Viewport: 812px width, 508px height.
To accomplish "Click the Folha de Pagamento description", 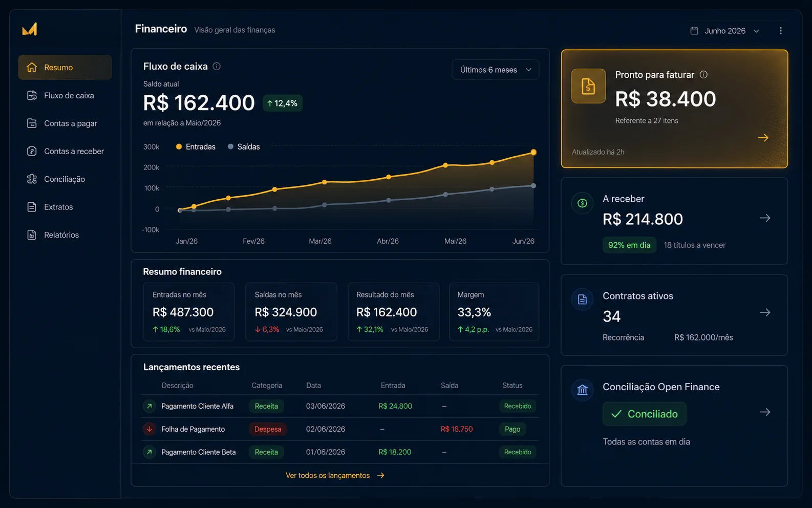I will (193, 429).
